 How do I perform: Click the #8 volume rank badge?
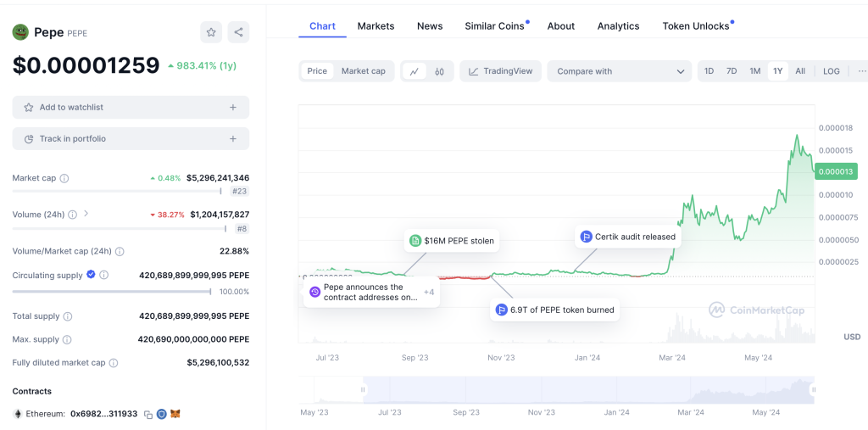242,228
